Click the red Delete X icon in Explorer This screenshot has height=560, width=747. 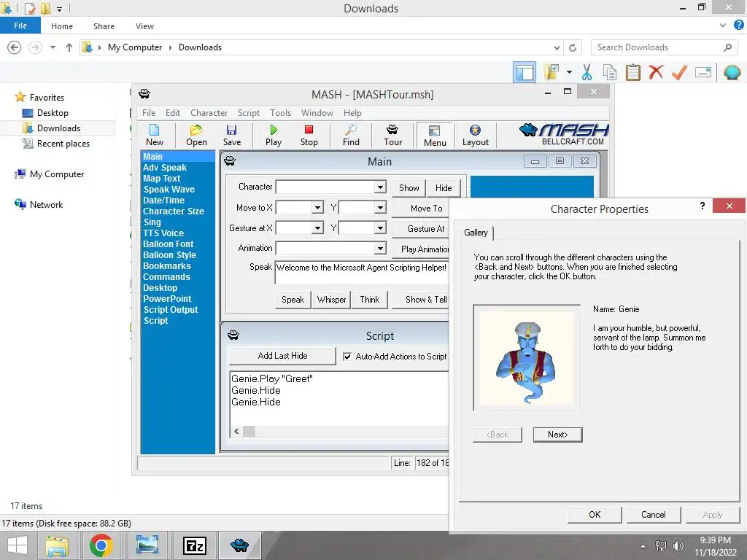(656, 72)
